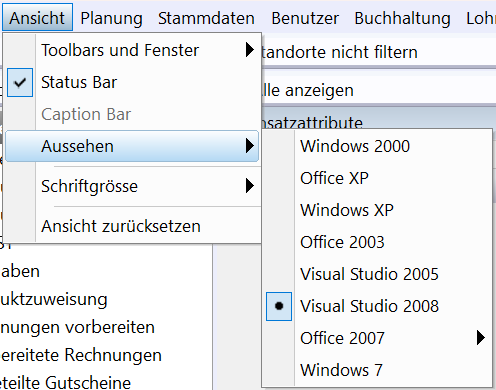Select Windows XP appearance

coord(377,210)
